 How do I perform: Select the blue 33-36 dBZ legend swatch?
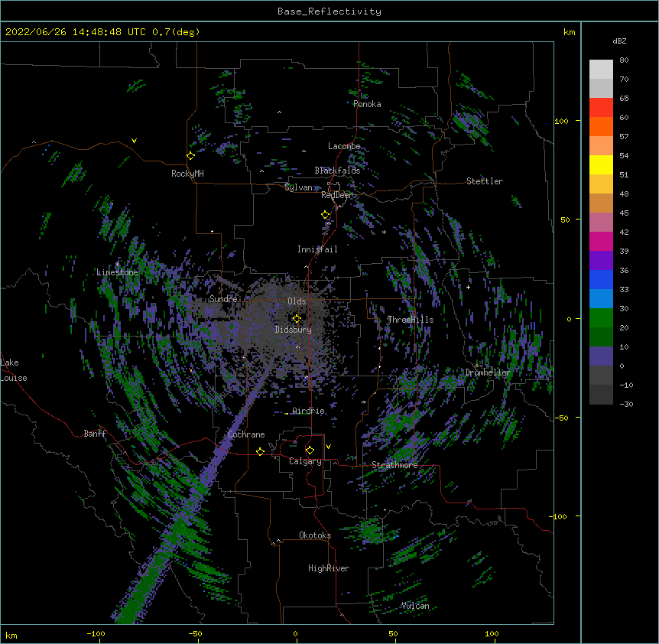click(x=601, y=279)
